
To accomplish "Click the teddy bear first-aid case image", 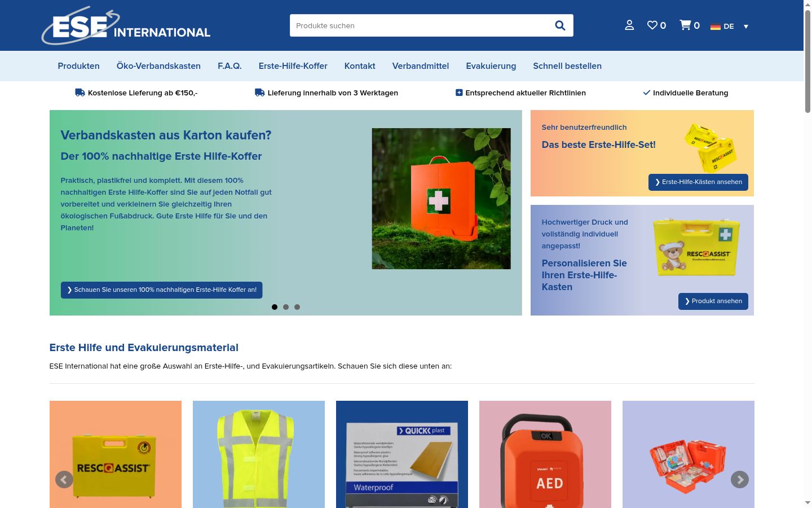I will point(696,247).
